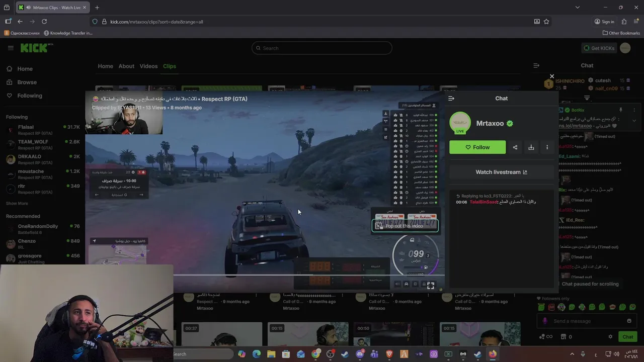This screenshot has width=644, height=362.
Task: Collapse main chat panel arrow icon
Action: [x=536, y=65]
